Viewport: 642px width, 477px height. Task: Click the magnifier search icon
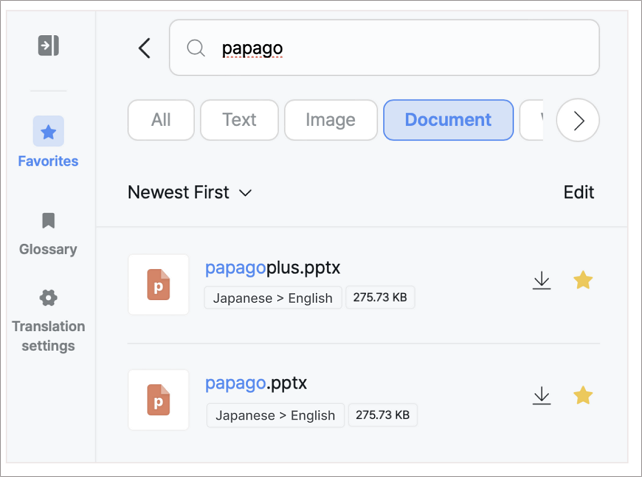[196, 48]
